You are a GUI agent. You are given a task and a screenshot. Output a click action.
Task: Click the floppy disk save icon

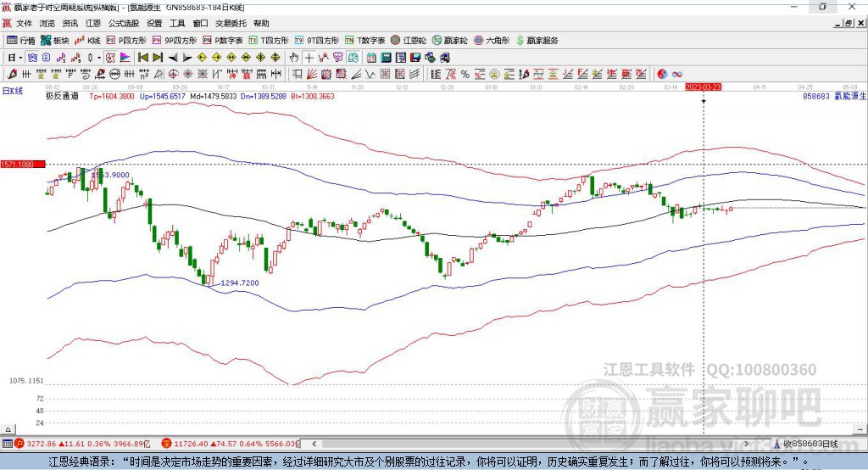(x=415, y=58)
